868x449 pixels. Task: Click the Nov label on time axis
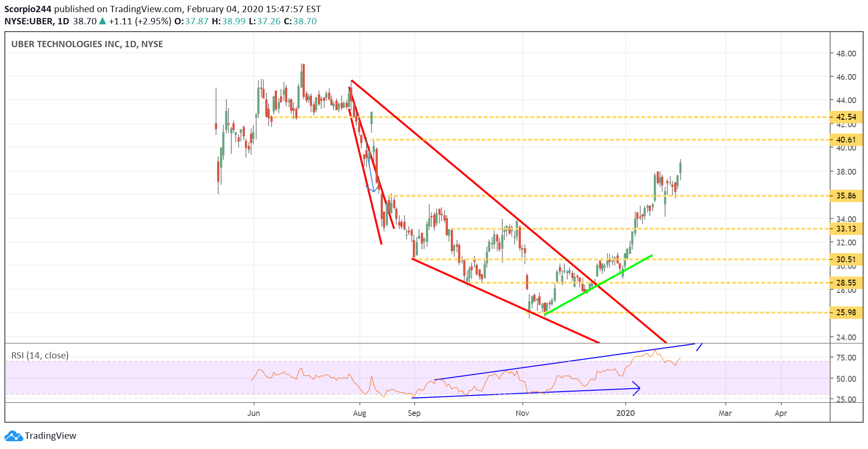[522, 413]
